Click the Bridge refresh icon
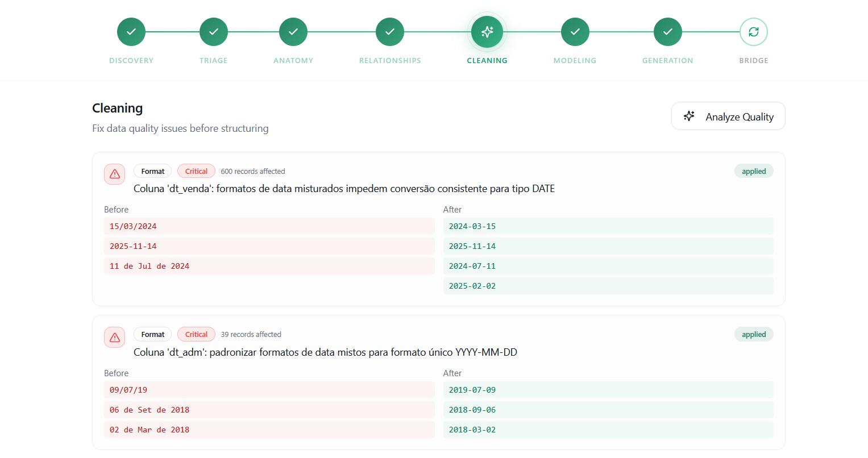The image size is (868, 458). (754, 32)
